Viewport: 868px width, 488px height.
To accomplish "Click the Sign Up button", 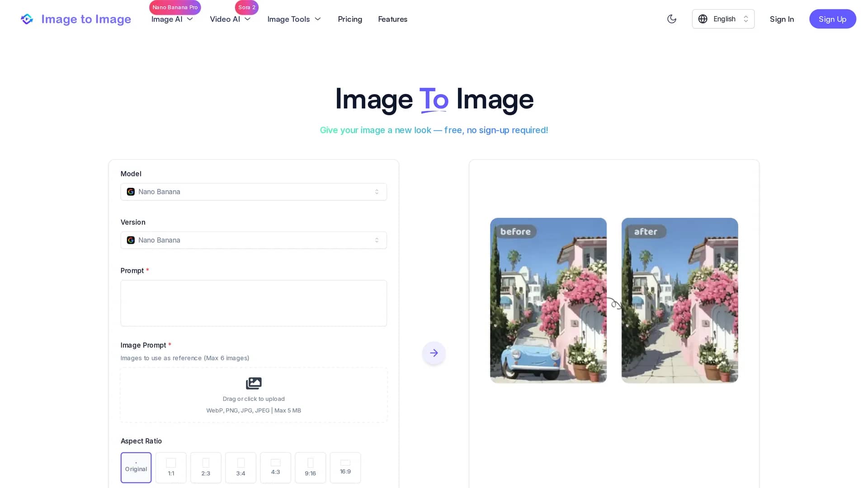I will click(832, 19).
